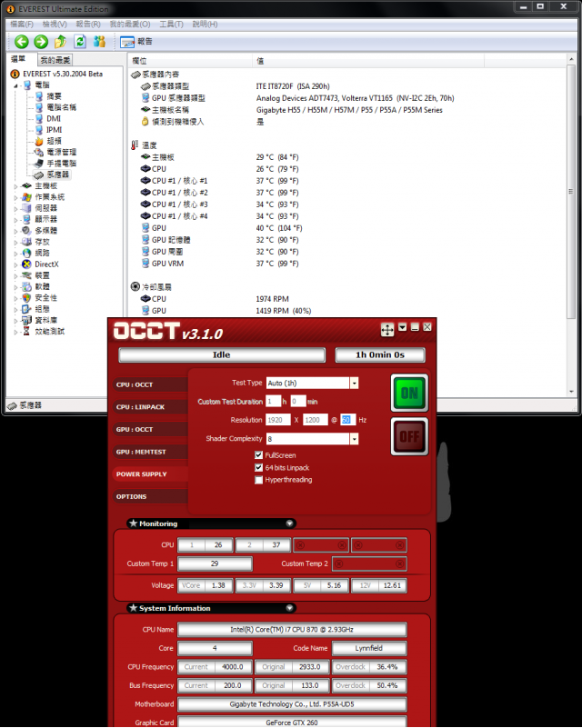Click the sensor icon in the EVEREST status bar
This screenshot has height=728, width=582.
pyautogui.click(x=12, y=405)
